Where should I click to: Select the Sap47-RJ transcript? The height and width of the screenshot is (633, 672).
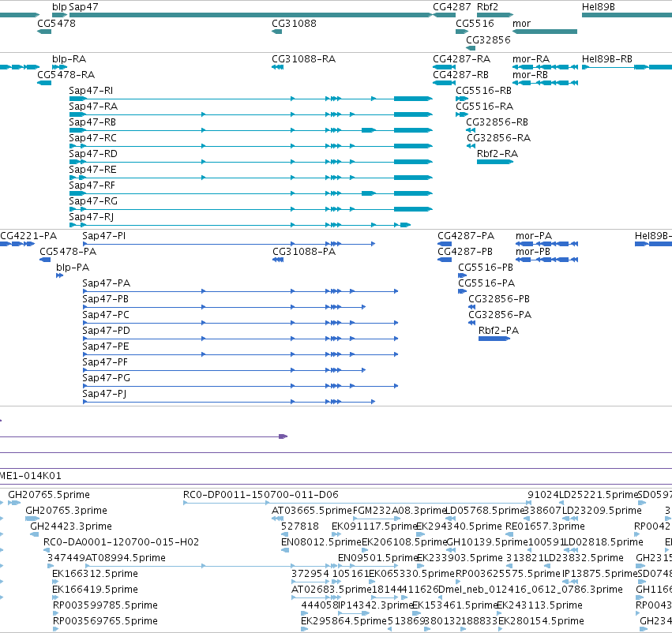coord(240,225)
